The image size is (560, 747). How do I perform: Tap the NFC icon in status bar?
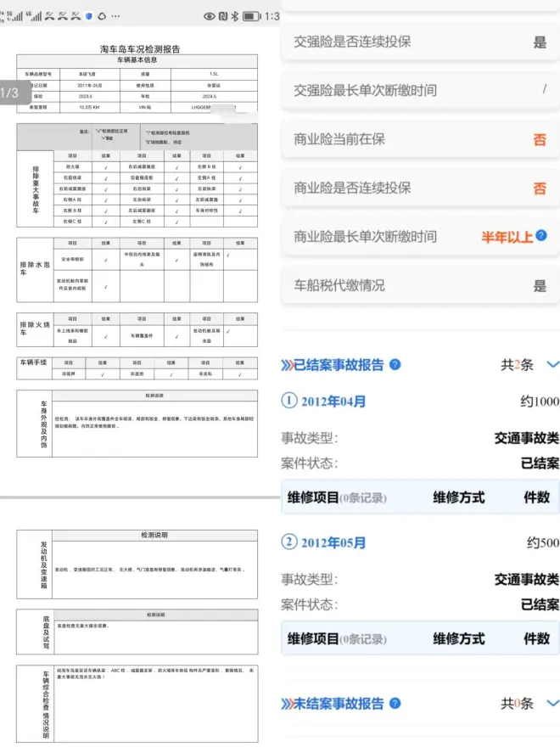click(x=222, y=16)
